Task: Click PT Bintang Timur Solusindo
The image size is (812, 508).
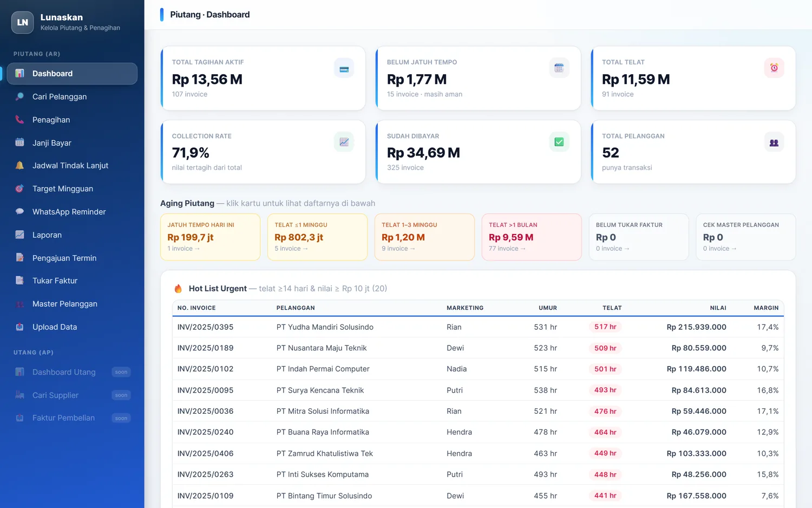Action: 324,496
